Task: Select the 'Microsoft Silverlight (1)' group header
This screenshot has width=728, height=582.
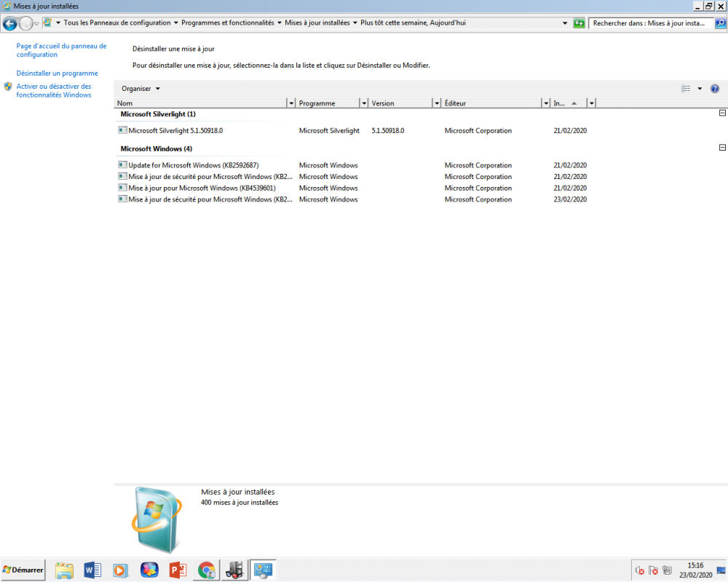Action: [158, 114]
